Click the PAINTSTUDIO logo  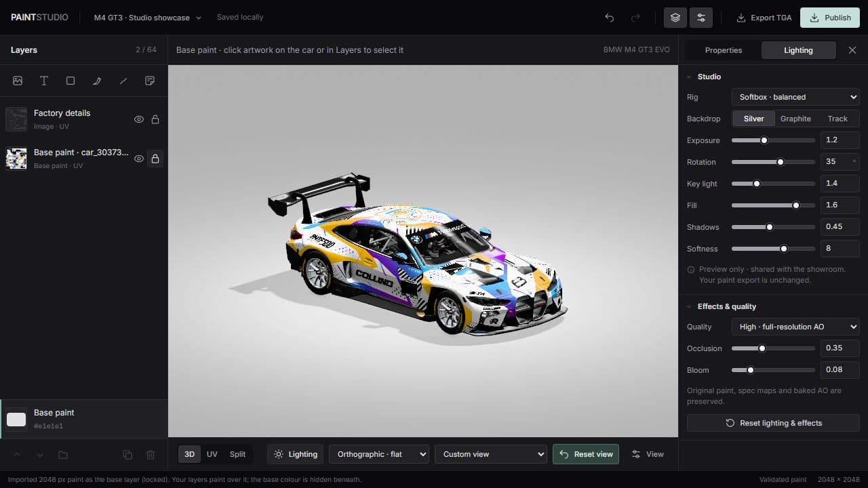[39, 18]
